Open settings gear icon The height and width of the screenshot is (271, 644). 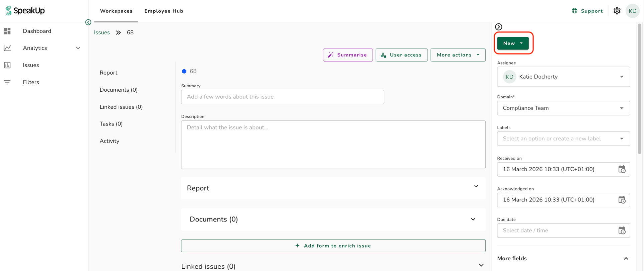[x=617, y=11]
